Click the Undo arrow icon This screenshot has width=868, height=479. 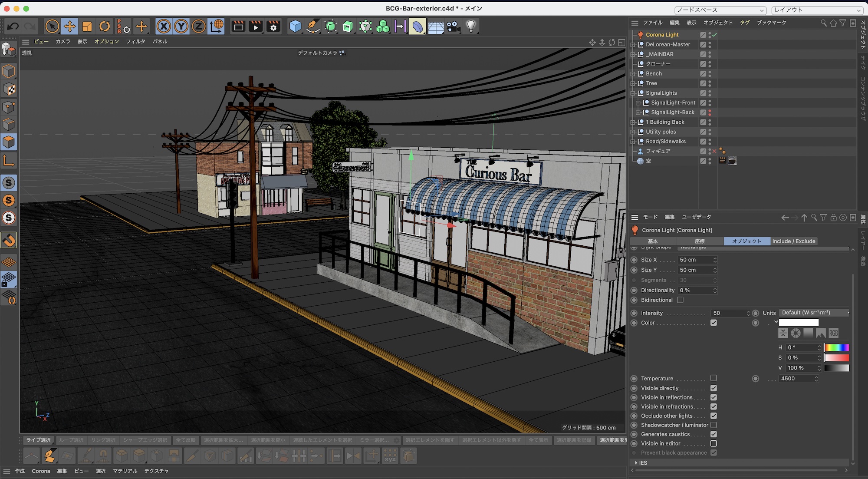point(13,26)
